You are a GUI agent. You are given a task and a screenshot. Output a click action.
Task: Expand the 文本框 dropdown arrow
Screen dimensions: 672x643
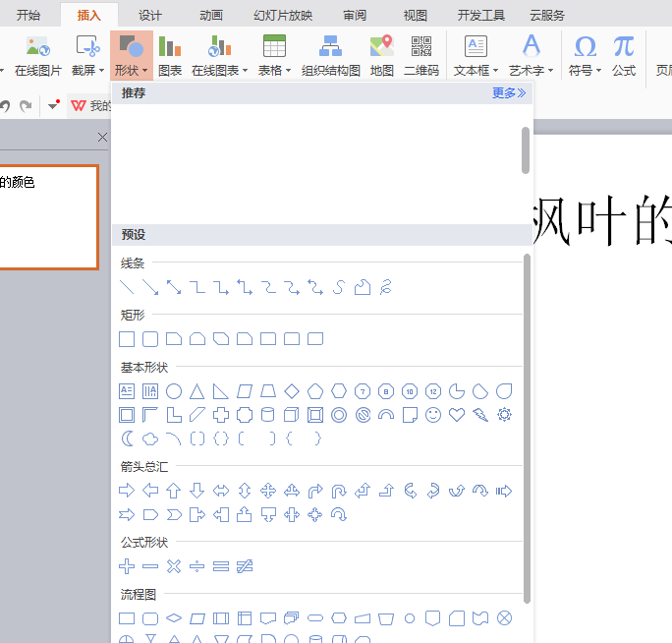[x=495, y=71]
